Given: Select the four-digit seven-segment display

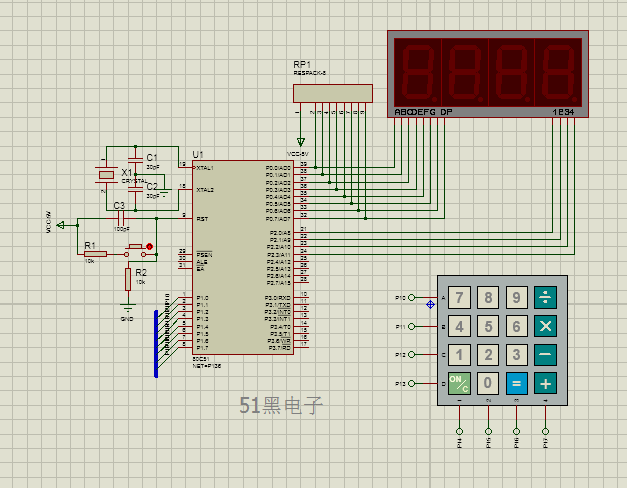Looking at the screenshot, I should (x=488, y=74).
